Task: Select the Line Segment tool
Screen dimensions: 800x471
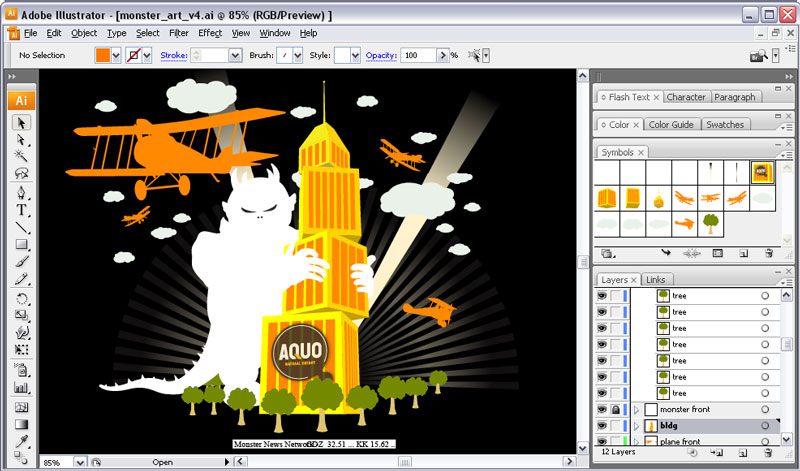Action: [x=21, y=227]
